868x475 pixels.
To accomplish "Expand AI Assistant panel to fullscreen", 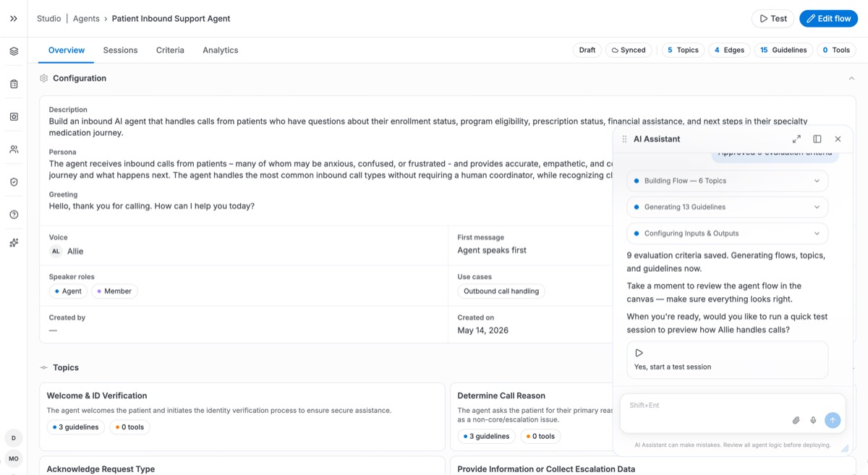I will click(796, 139).
